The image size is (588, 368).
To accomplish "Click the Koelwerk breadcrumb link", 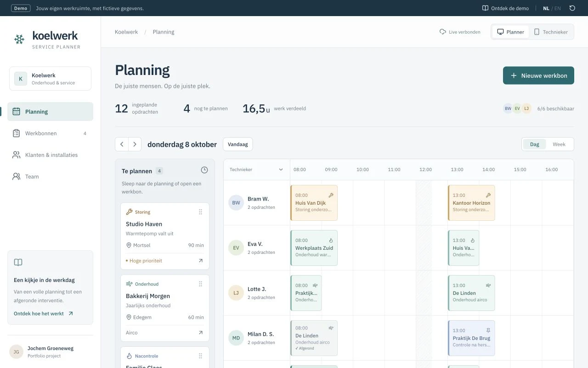I will pyautogui.click(x=126, y=32).
